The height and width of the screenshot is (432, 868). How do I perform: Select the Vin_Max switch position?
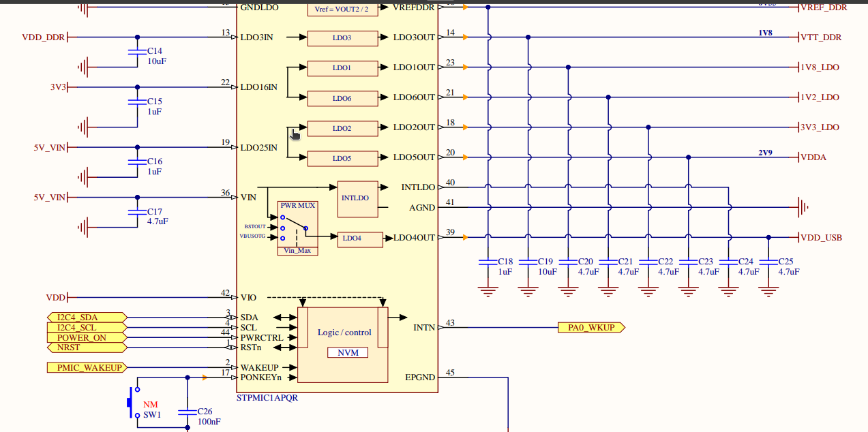pyautogui.click(x=299, y=250)
